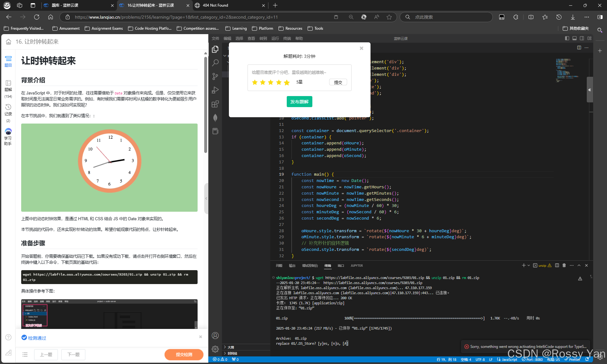607x364 pixels.
Task: Expand the 大纲 outline section
Action: (x=230, y=347)
